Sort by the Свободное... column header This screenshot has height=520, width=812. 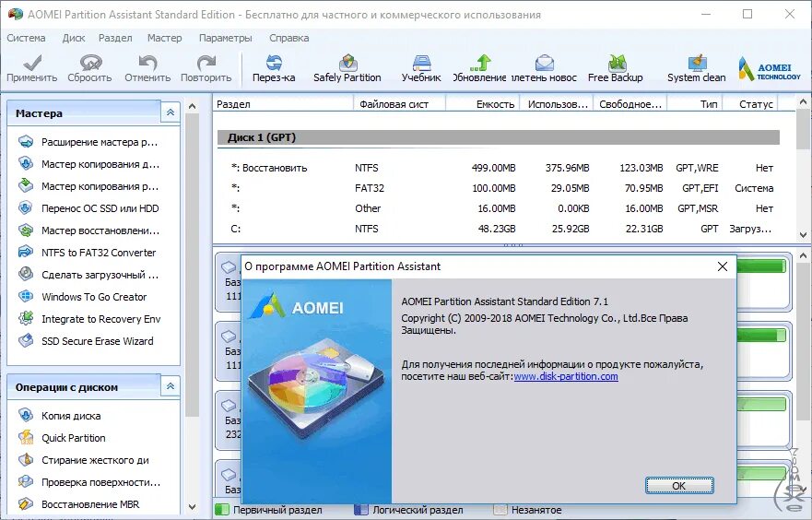click(x=630, y=104)
